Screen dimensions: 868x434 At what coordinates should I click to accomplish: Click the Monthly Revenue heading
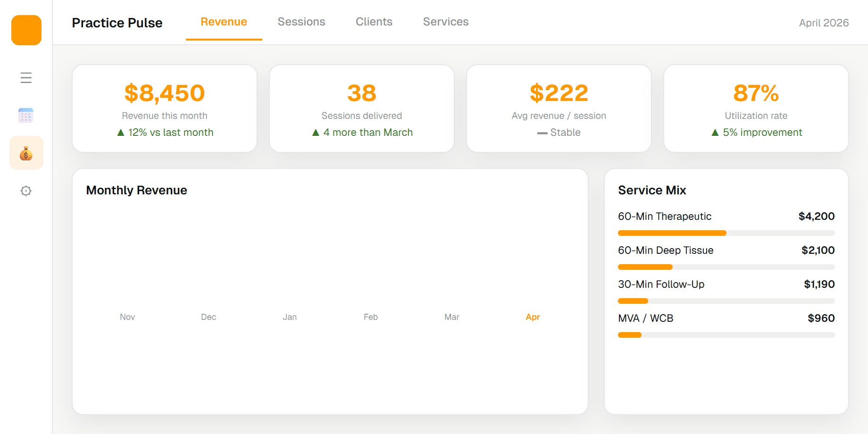point(136,190)
